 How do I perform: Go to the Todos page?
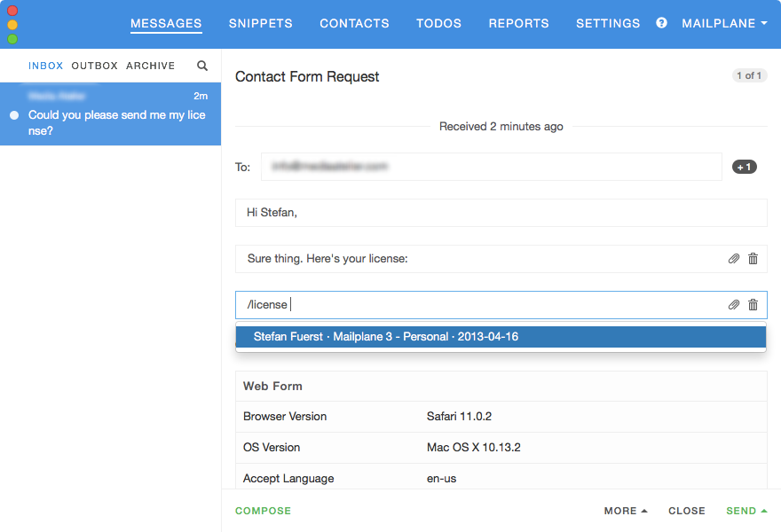coord(438,24)
